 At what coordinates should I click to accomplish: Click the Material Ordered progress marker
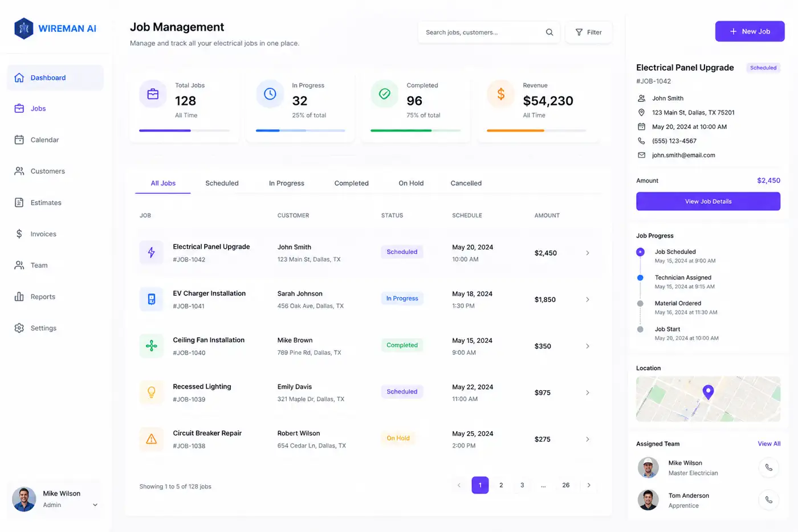click(640, 304)
